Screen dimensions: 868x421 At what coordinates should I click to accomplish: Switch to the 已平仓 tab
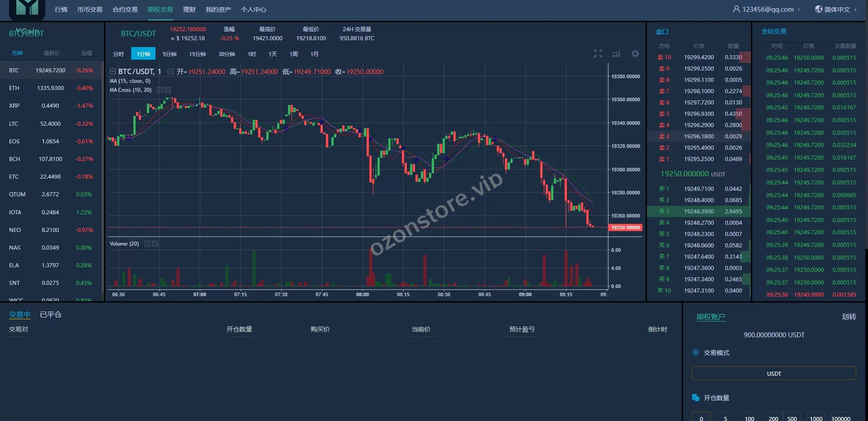tap(51, 315)
